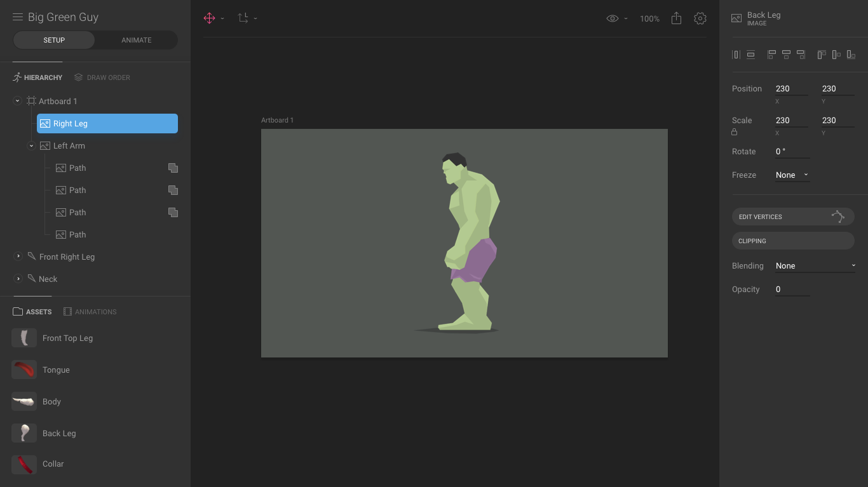Open the Blending mode dropdown
The width and height of the screenshot is (868, 487).
coord(815,266)
